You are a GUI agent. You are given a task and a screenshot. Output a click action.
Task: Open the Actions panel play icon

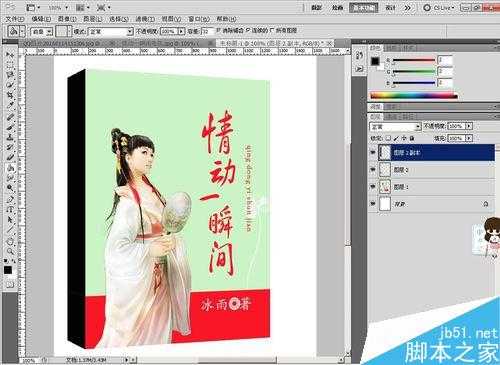click(360, 69)
